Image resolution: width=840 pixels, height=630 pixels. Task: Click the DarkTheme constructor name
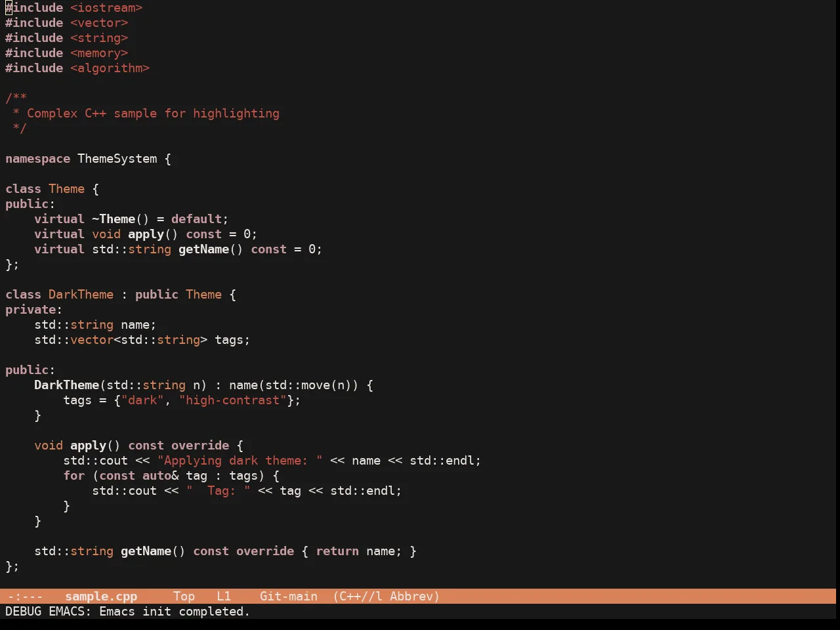click(x=67, y=385)
